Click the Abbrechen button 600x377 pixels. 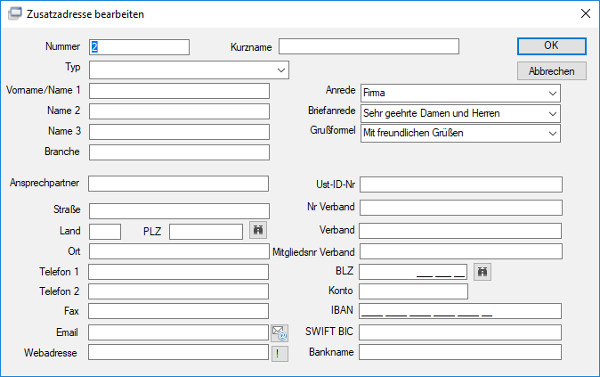coord(551,71)
